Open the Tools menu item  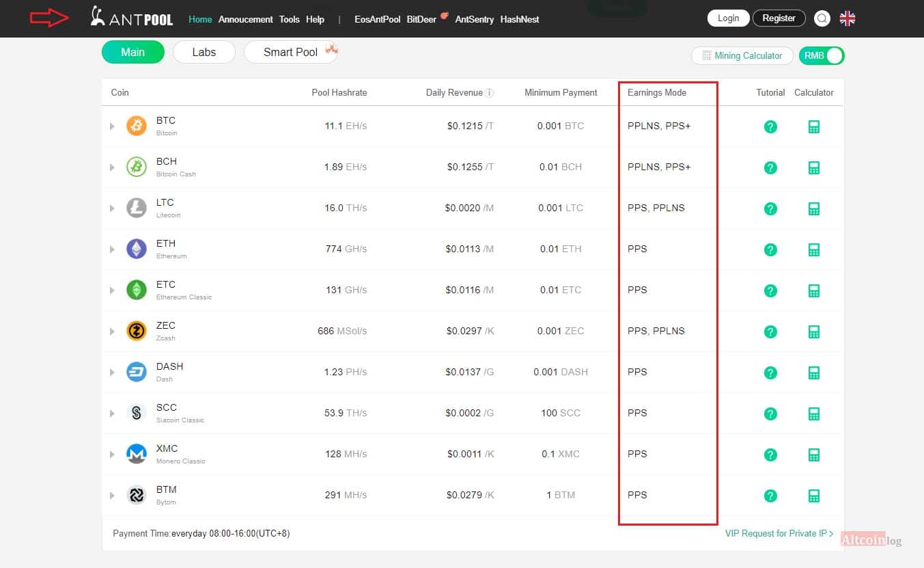click(x=290, y=19)
